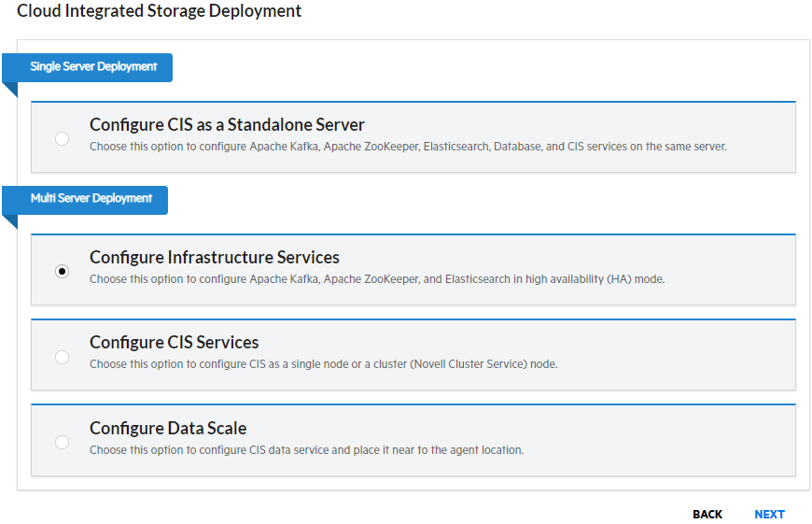Click the 'Configure Infrastructure Services' heading
The width and height of the screenshot is (812, 524).
click(x=215, y=258)
